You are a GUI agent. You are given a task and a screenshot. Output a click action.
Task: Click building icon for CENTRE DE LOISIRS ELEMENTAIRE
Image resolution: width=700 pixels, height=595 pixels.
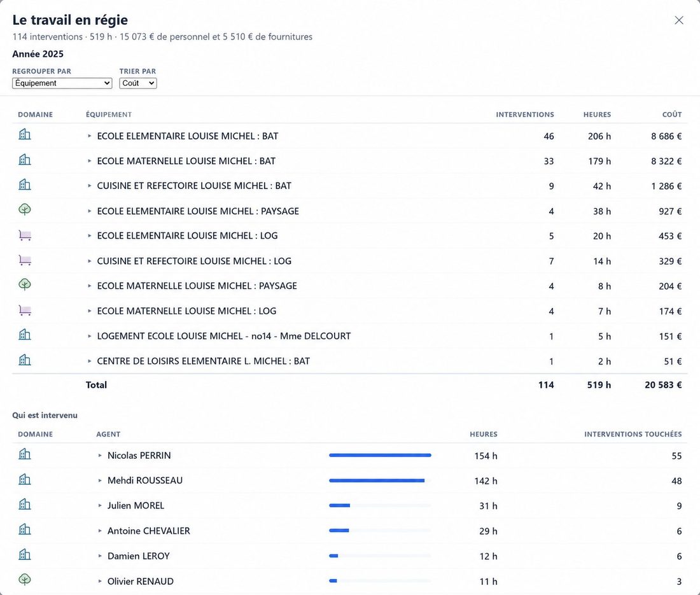(25, 360)
